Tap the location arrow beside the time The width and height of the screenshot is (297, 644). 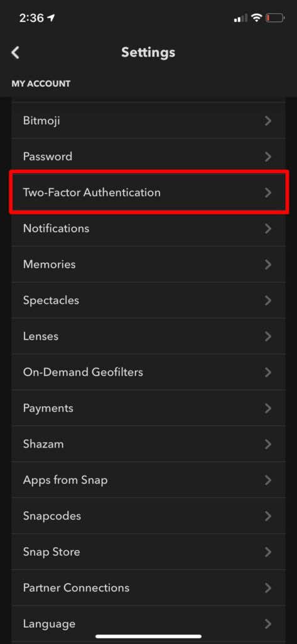click(51, 18)
